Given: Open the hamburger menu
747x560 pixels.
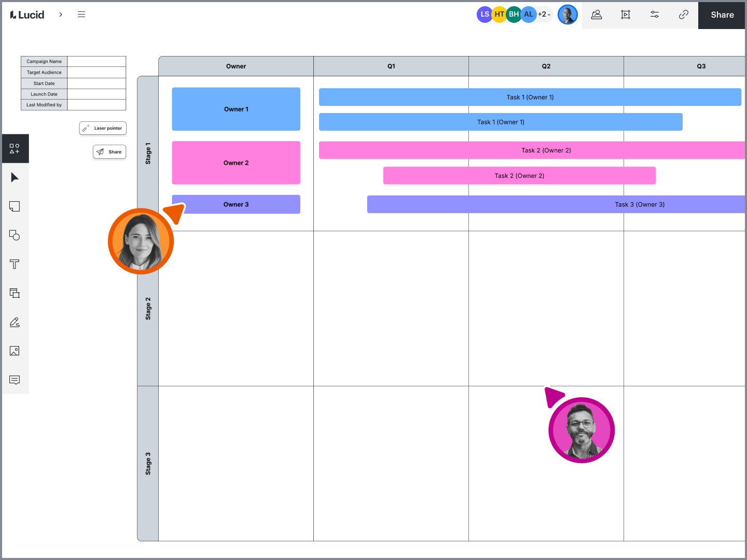Looking at the screenshot, I should coord(81,15).
